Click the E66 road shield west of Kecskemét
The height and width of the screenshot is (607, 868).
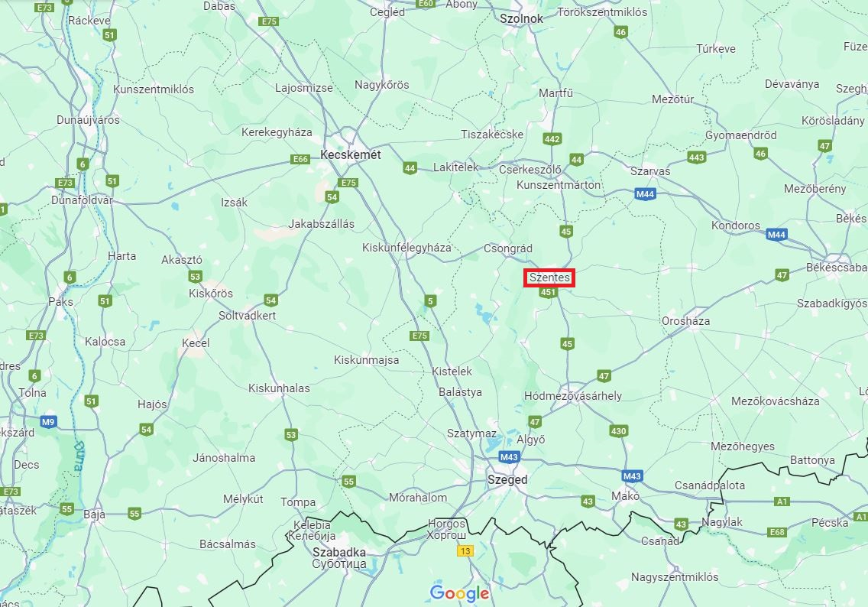[x=300, y=159]
